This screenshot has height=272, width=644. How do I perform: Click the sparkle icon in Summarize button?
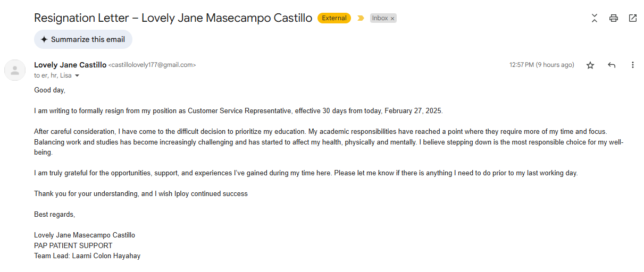[x=44, y=39]
